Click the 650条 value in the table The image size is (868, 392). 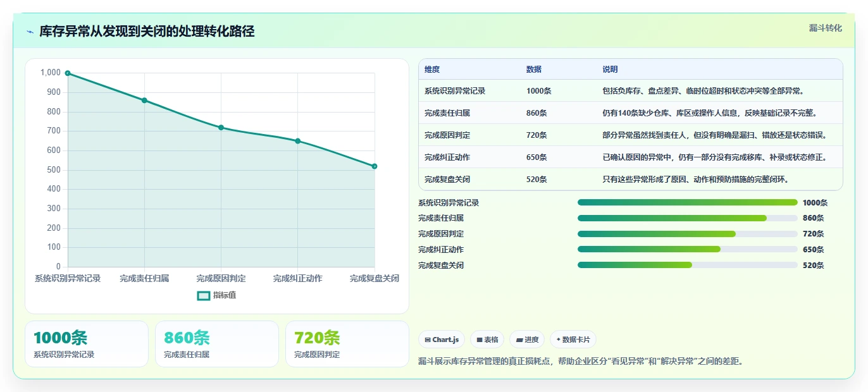click(536, 157)
